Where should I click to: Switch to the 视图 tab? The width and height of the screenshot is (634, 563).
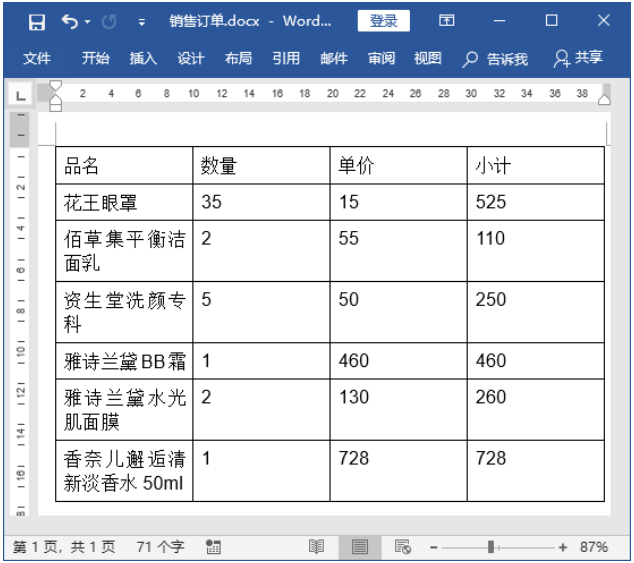pyautogui.click(x=428, y=58)
